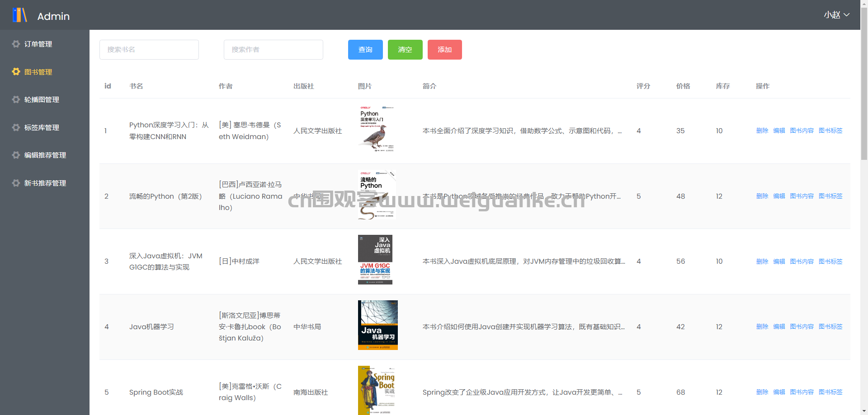Viewport: 868px width, 415px height.
Task: Click gear icon beside 新书推荐管理
Action: pos(16,183)
